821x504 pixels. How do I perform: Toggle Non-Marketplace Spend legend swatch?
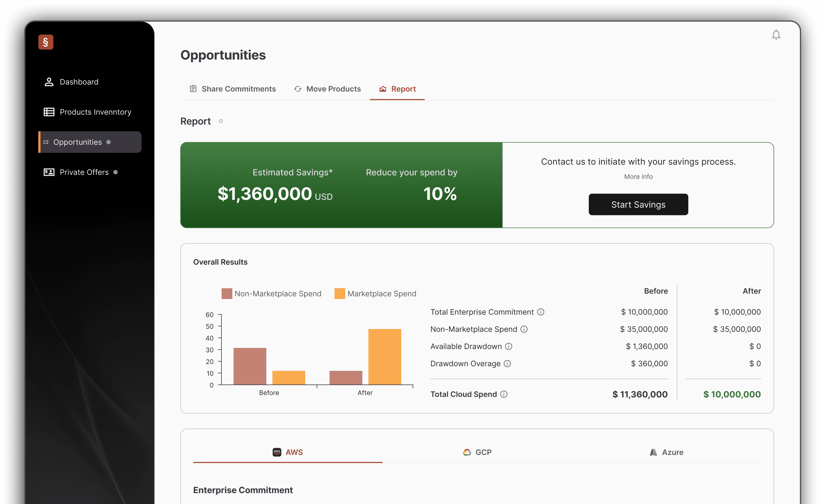227,294
